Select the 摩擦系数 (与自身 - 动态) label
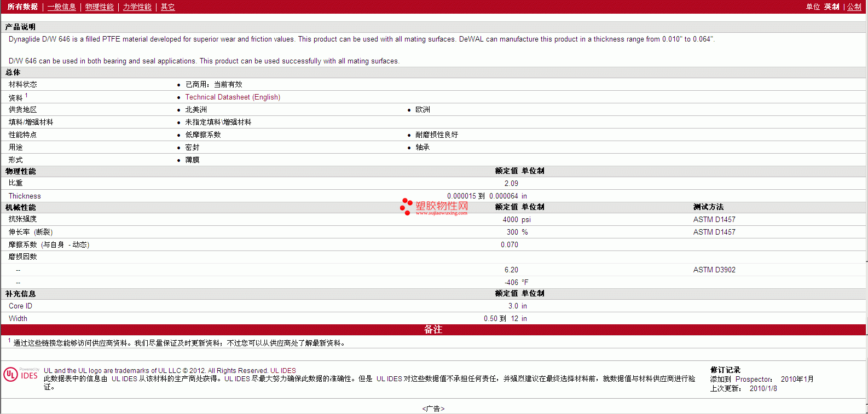Screen dimensions: 868x414 pyautogui.click(x=49, y=244)
